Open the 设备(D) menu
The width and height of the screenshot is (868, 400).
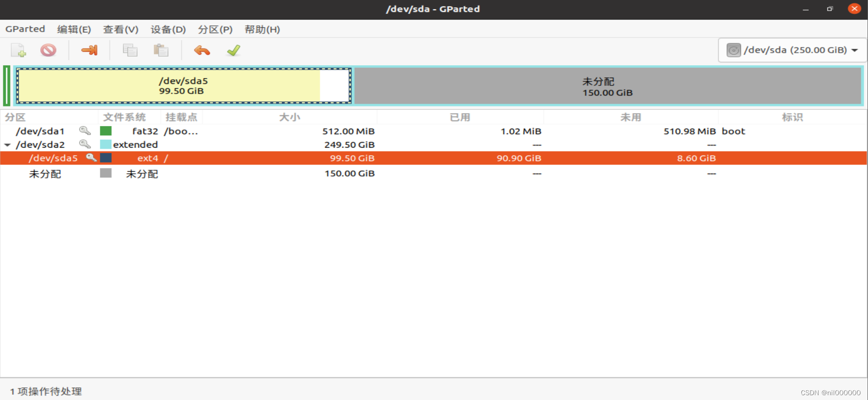coord(168,29)
